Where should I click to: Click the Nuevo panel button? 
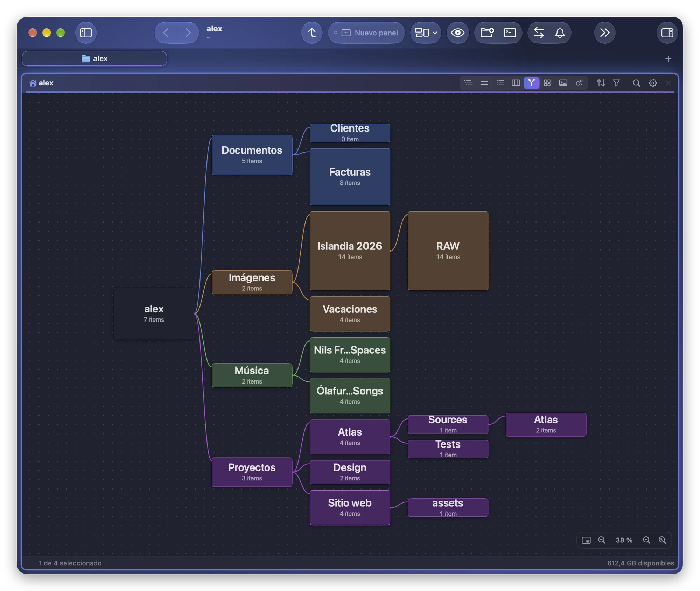tap(366, 33)
